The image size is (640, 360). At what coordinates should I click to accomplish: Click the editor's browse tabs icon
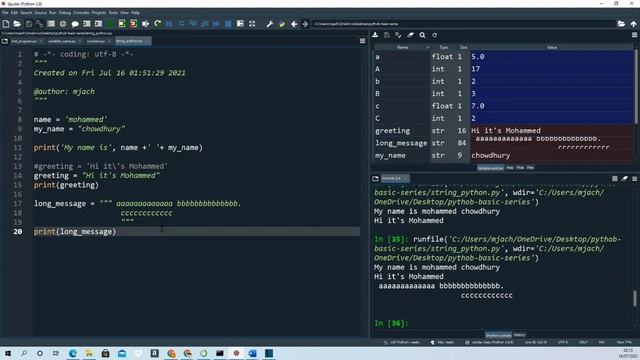(x=5, y=41)
